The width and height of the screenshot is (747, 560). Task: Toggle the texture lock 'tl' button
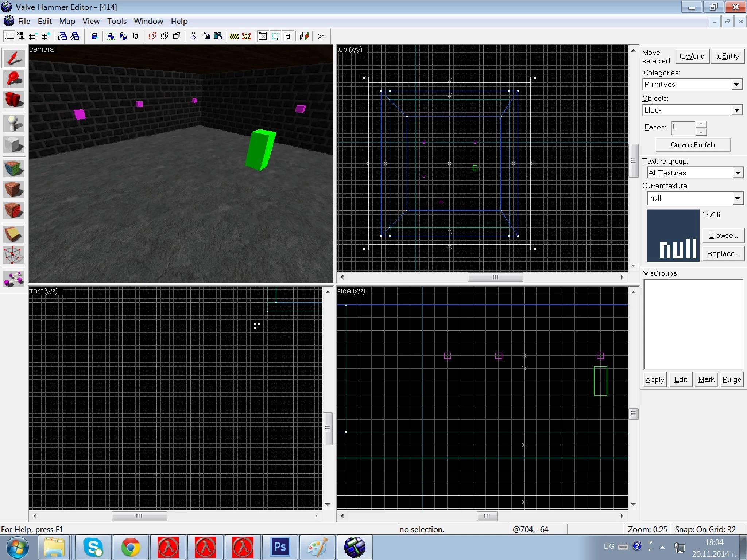(288, 36)
